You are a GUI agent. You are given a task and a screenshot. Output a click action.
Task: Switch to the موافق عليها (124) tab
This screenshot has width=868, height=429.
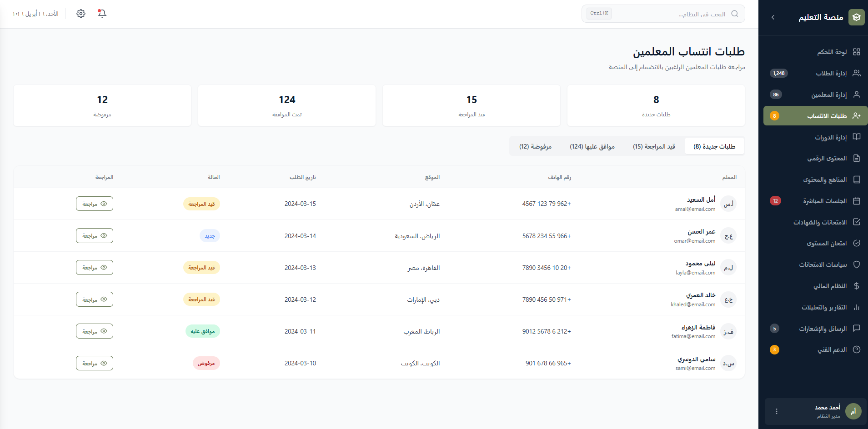point(592,146)
